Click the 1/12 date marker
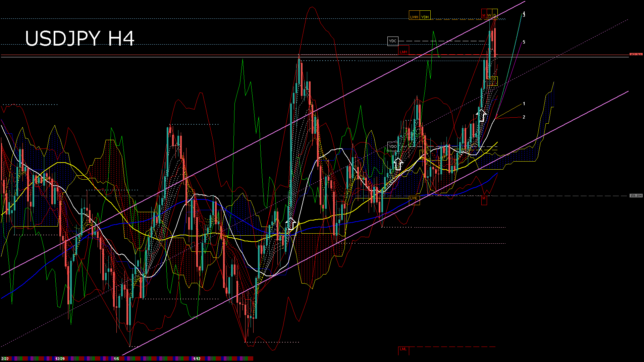644x362 pixels. (197, 359)
